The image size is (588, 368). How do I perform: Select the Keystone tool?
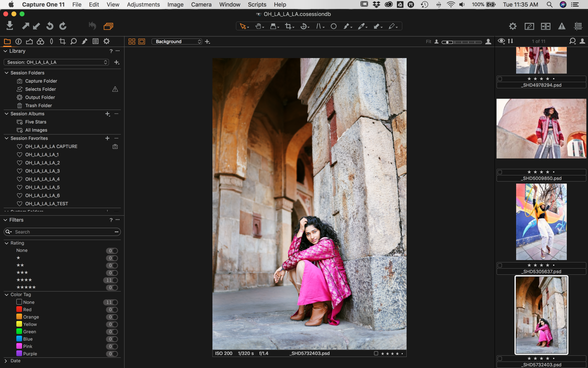[x=320, y=26]
